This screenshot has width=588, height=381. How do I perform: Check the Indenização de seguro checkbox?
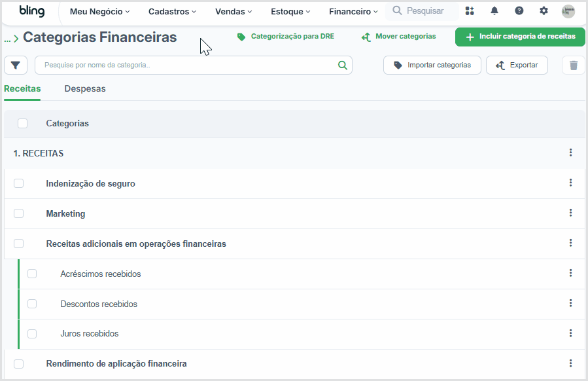pyautogui.click(x=19, y=183)
